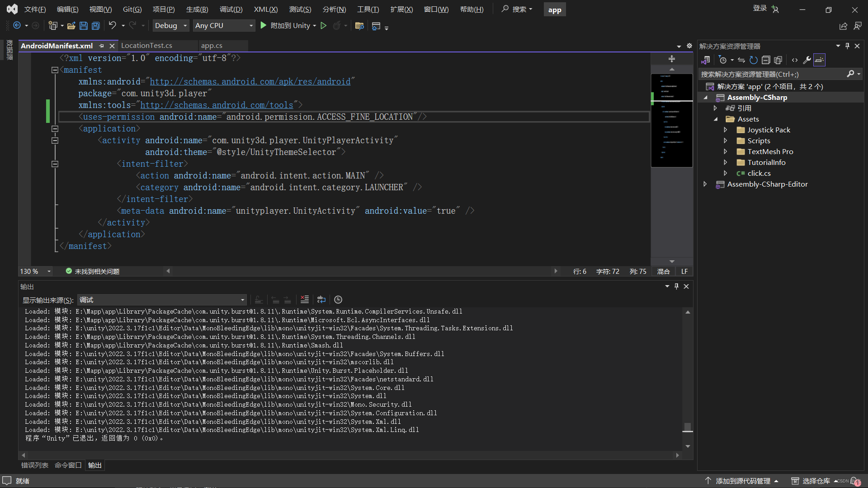Open the Git(G) menu
The image size is (868, 488).
point(132,9)
